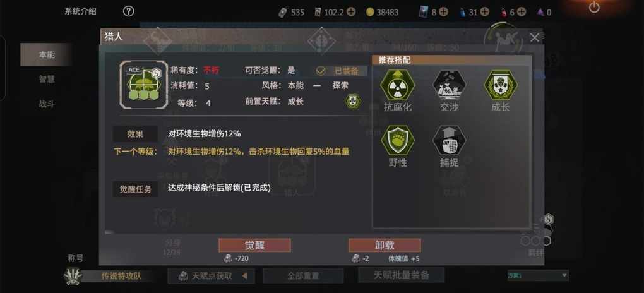
Task: Tap the 全部重置 reset all button
Action: click(x=303, y=276)
